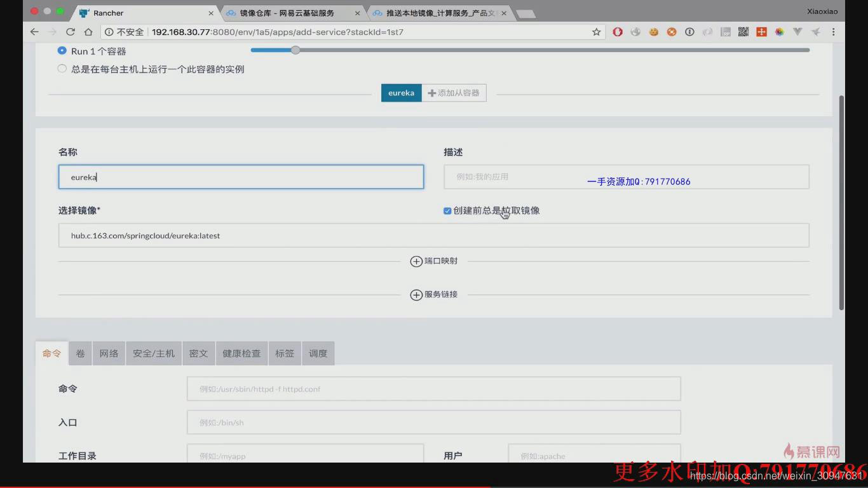
Task: Open the 1Password extension icon
Action: 689,32
